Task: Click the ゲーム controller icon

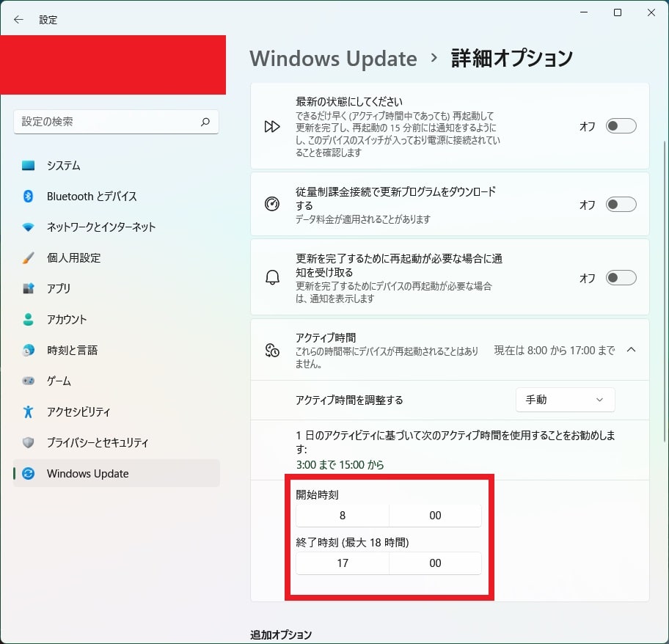Action: 28,381
